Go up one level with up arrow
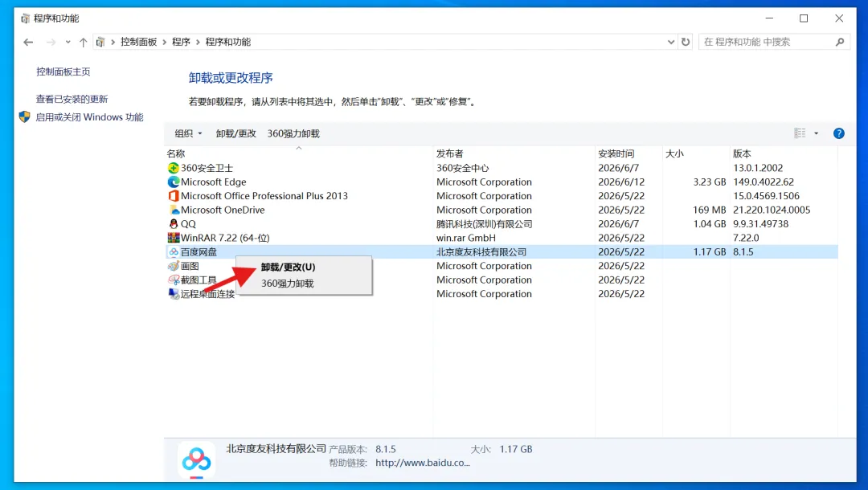 click(83, 42)
